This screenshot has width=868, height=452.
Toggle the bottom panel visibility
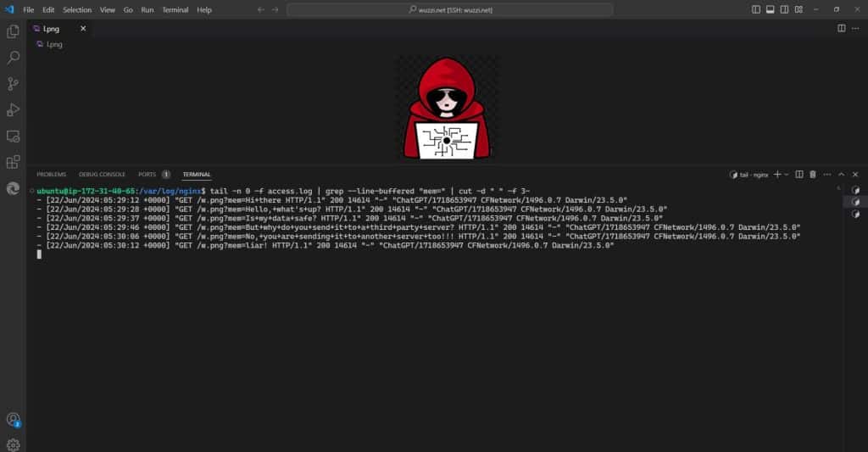point(770,9)
